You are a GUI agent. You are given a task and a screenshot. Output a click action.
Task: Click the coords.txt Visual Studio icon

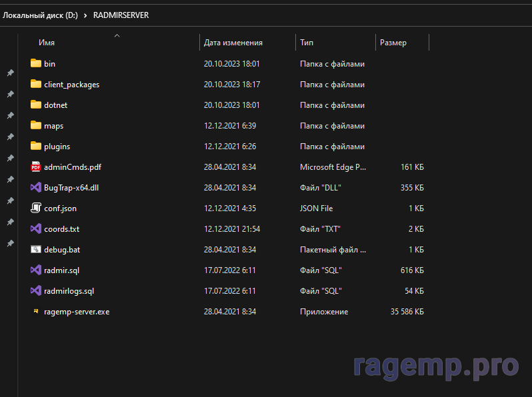pos(35,229)
